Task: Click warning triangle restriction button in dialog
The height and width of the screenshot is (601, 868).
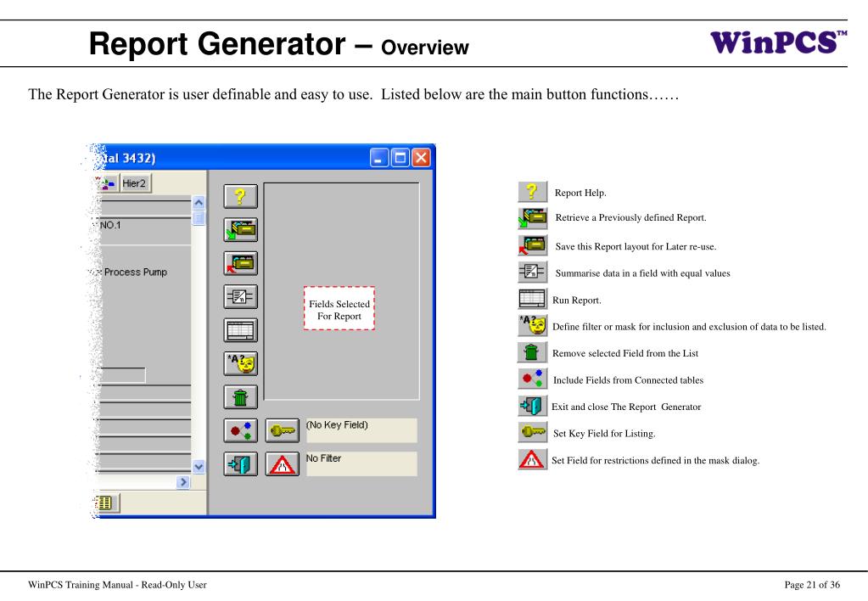Action: pos(283,464)
